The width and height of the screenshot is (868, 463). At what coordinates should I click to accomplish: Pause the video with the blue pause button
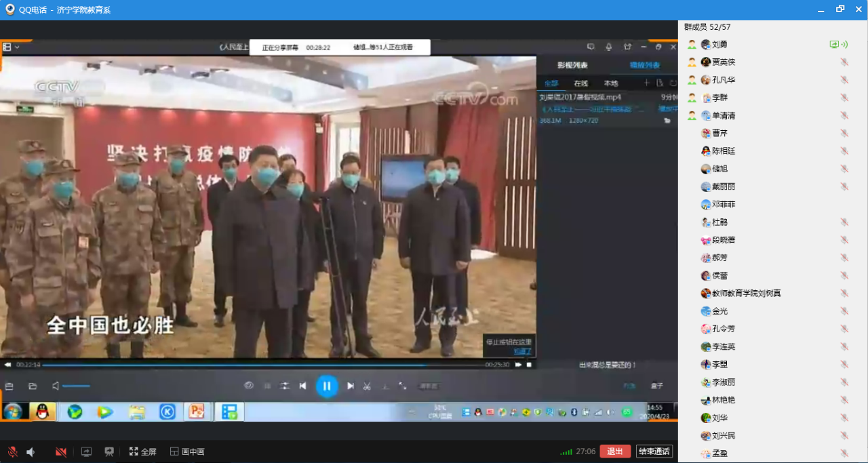[326, 386]
